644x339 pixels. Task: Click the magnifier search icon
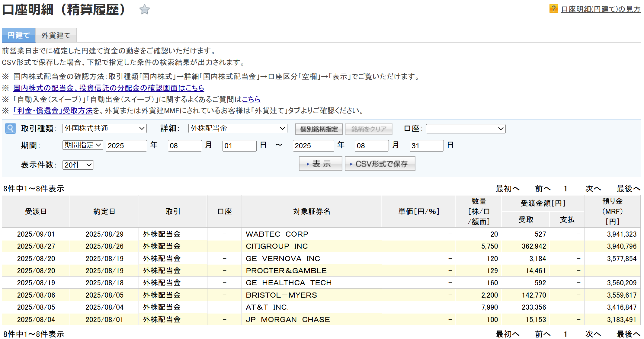pos(11,128)
